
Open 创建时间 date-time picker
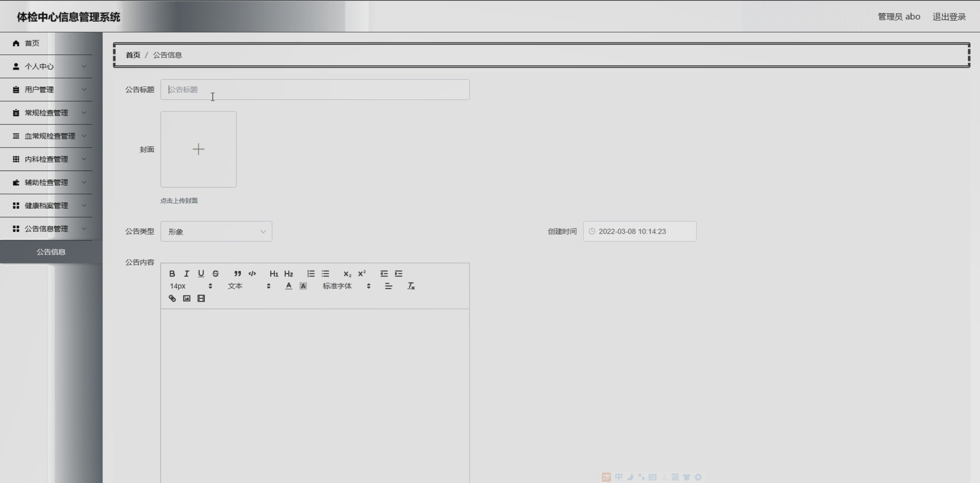pos(639,231)
